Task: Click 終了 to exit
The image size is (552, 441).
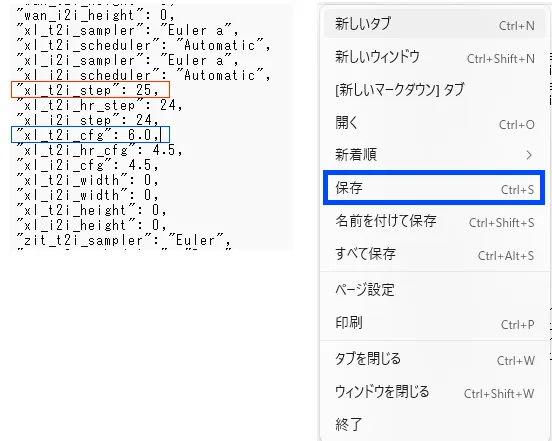Action: [434, 424]
